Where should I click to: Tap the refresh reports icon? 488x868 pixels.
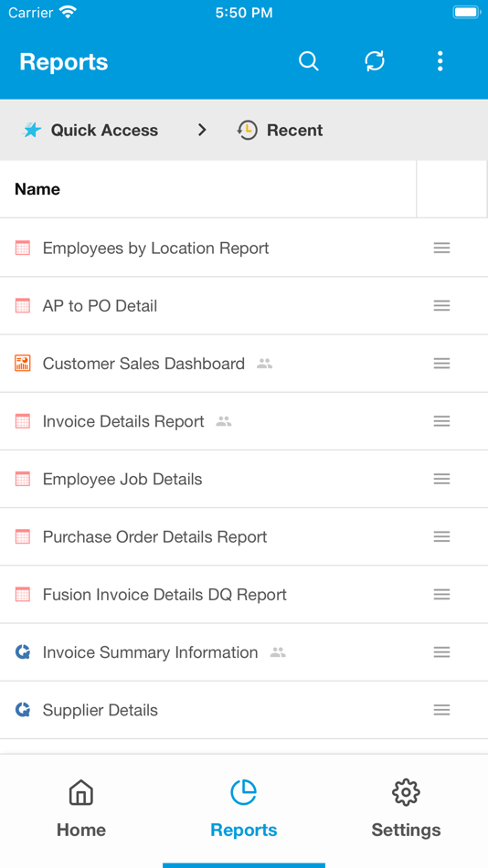(375, 61)
